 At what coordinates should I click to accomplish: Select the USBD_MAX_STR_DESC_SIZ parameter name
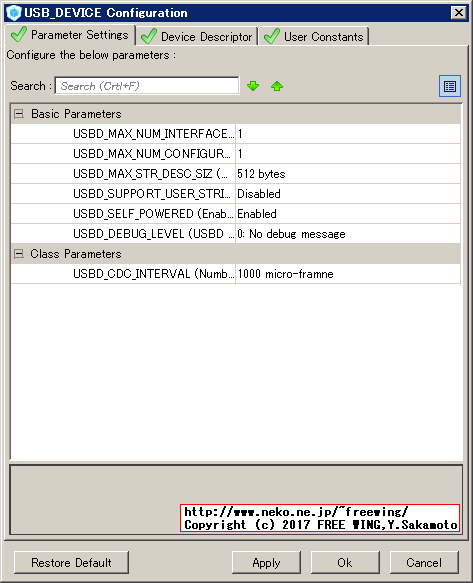150,174
